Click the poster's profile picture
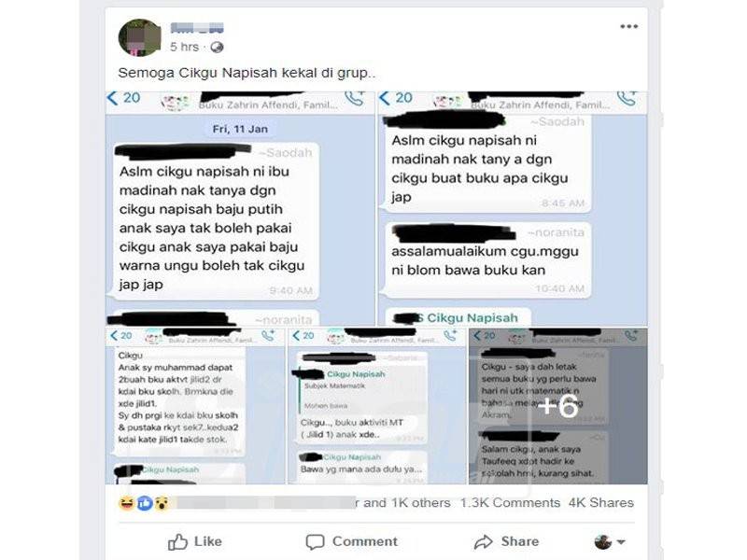 tap(139, 37)
